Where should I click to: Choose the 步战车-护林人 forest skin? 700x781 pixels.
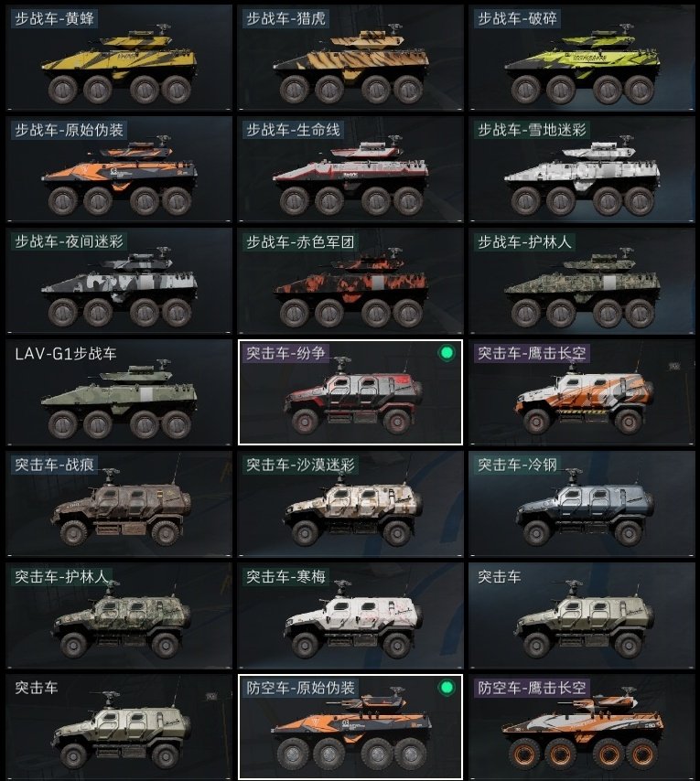point(582,281)
